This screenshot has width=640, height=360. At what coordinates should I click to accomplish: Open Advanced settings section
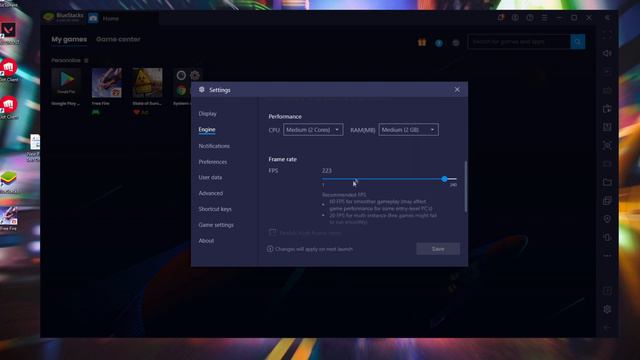(211, 193)
